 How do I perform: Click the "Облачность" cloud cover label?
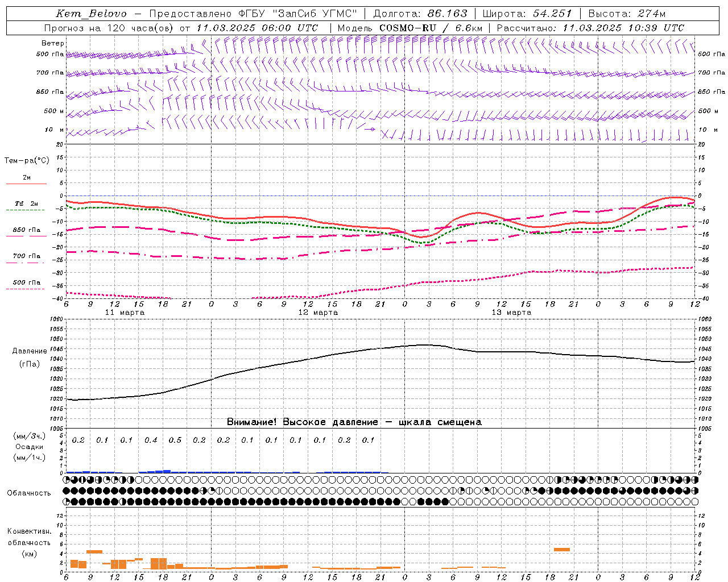(x=29, y=493)
